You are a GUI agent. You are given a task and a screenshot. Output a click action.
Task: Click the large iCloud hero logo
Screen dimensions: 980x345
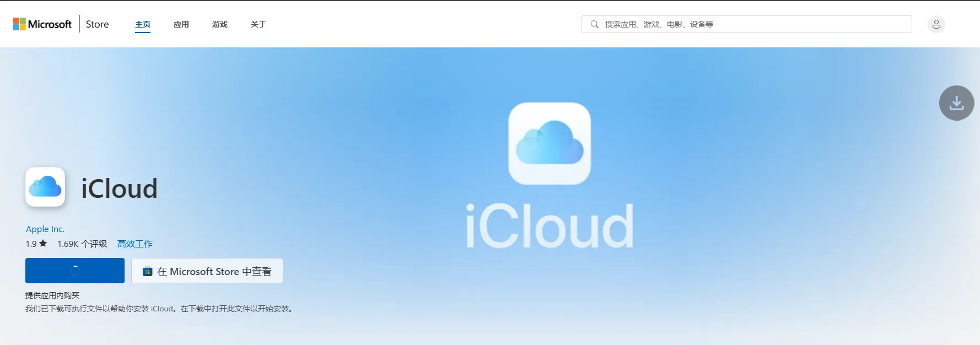coord(550,143)
